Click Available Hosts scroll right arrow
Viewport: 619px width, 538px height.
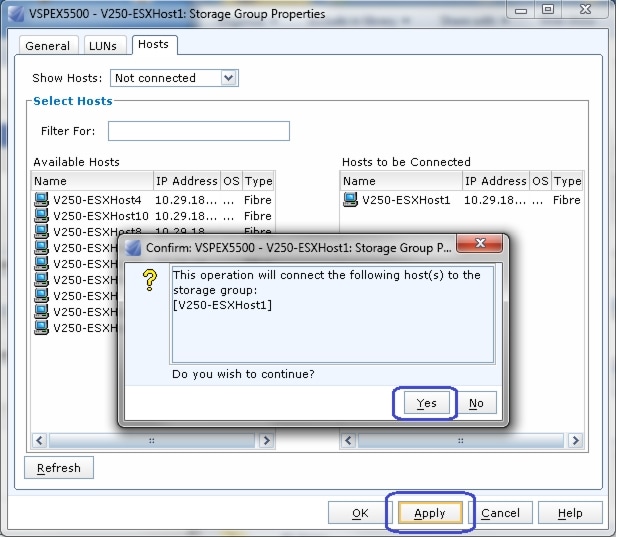pyautogui.click(x=268, y=442)
